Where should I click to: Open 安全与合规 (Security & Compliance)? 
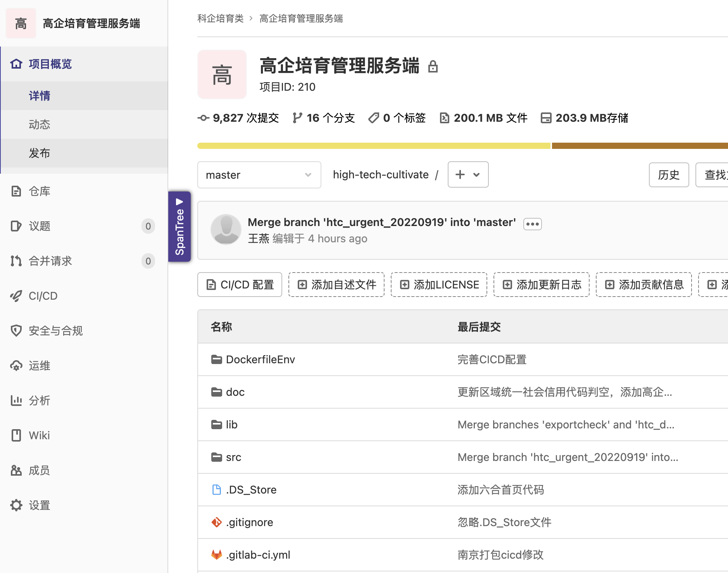coord(55,331)
